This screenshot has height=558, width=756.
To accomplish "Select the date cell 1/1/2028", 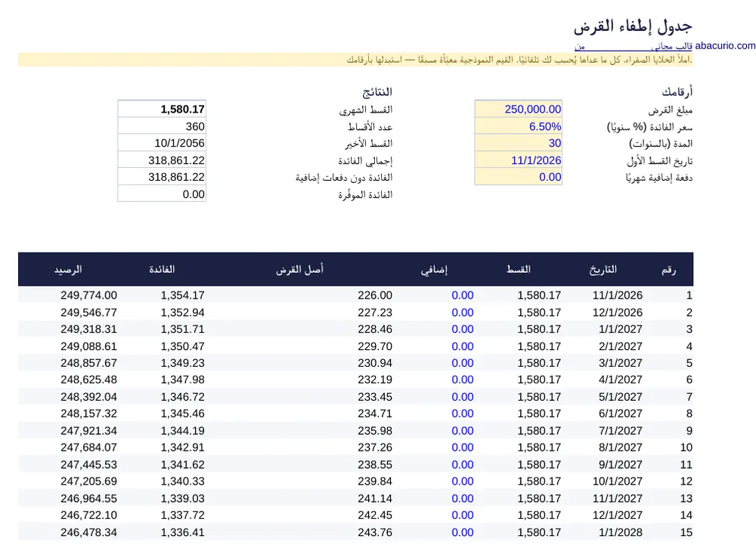I will (x=621, y=532).
